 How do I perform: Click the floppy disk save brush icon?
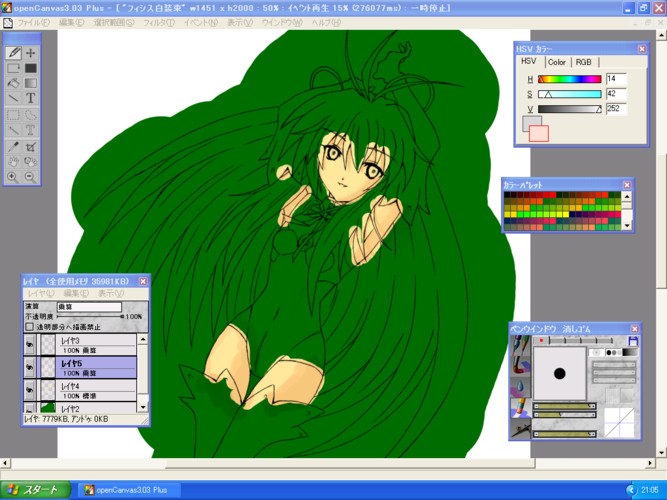(633, 341)
